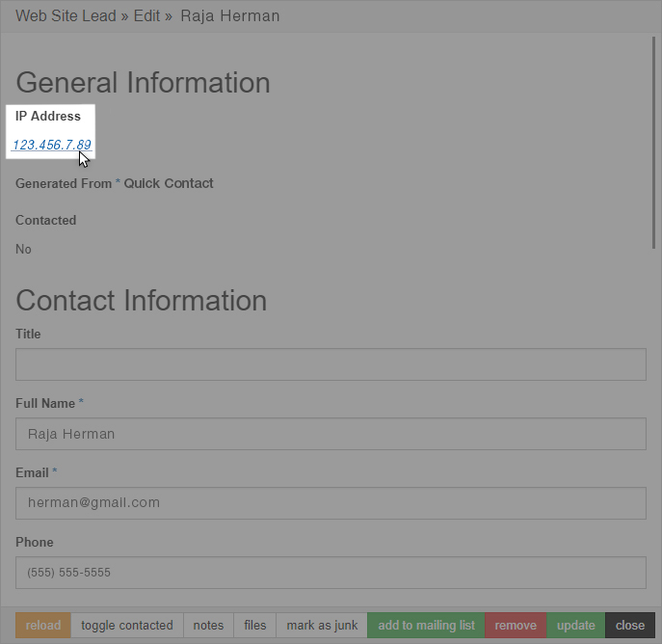Mark this lead as junk
Screen dimensions: 662x644
(x=322, y=625)
